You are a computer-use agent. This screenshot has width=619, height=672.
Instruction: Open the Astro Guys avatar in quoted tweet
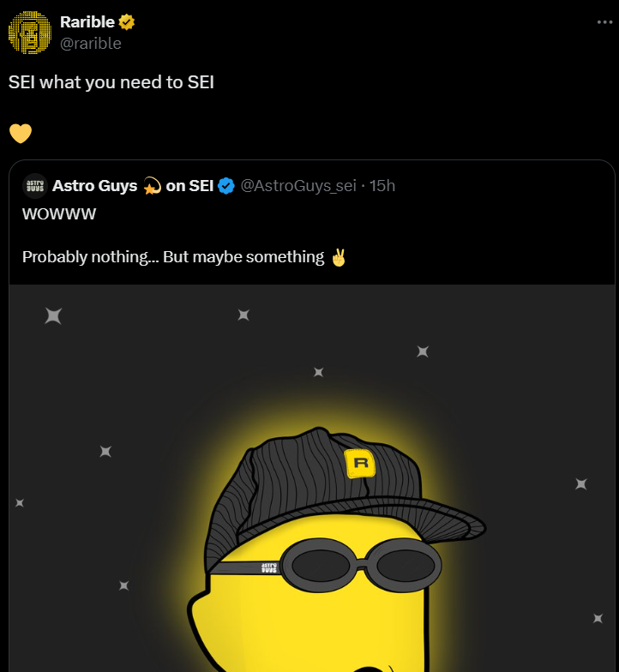coord(35,186)
